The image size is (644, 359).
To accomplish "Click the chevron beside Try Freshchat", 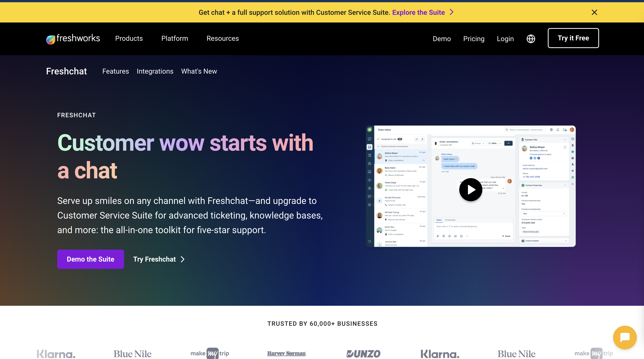I will (x=182, y=259).
